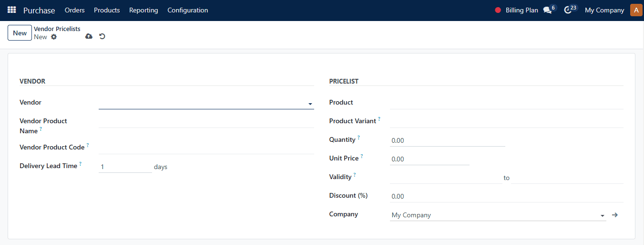The height and width of the screenshot is (245, 644).
Task: Click the Validity start date field
Action: click(446, 178)
